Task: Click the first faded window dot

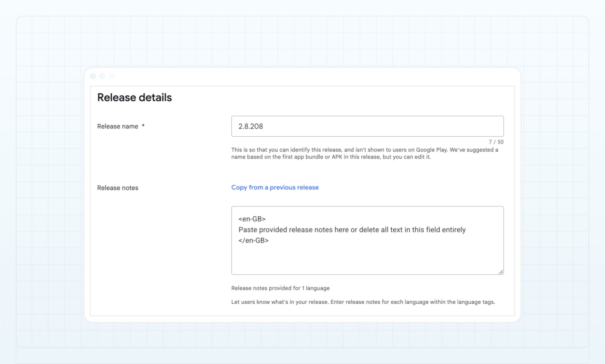Action: [x=93, y=76]
